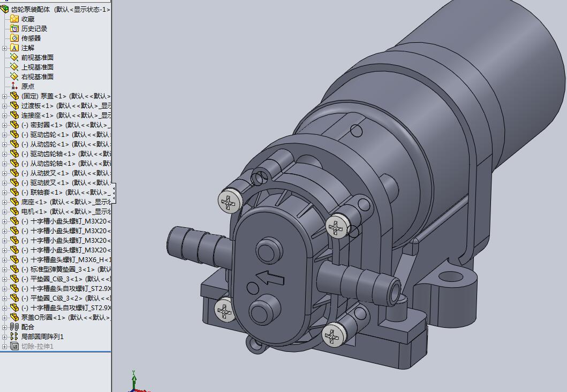Click the part icon beside 驱动齿轮<1>
This screenshot has height=392, width=567.
(x=14, y=134)
